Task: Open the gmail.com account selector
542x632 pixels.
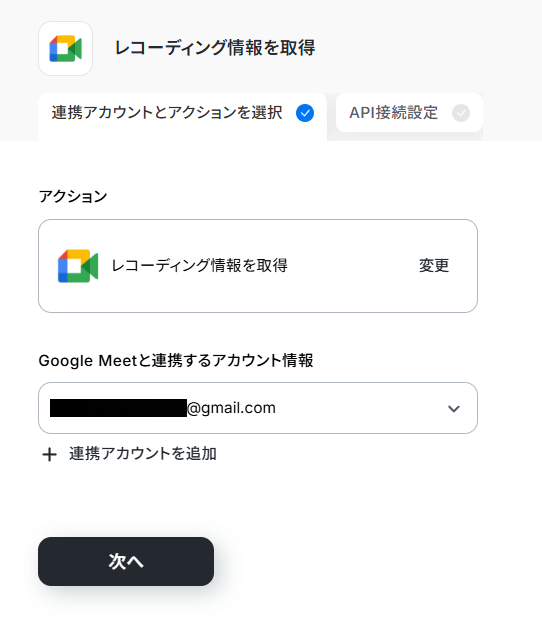Action: [x=258, y=408]
